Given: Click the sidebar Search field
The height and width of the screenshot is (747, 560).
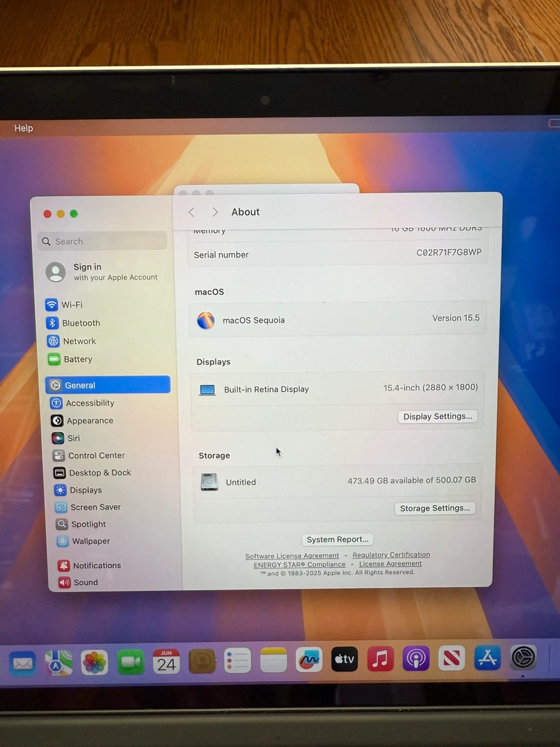Looking at the screenshot, I should 103,241.
